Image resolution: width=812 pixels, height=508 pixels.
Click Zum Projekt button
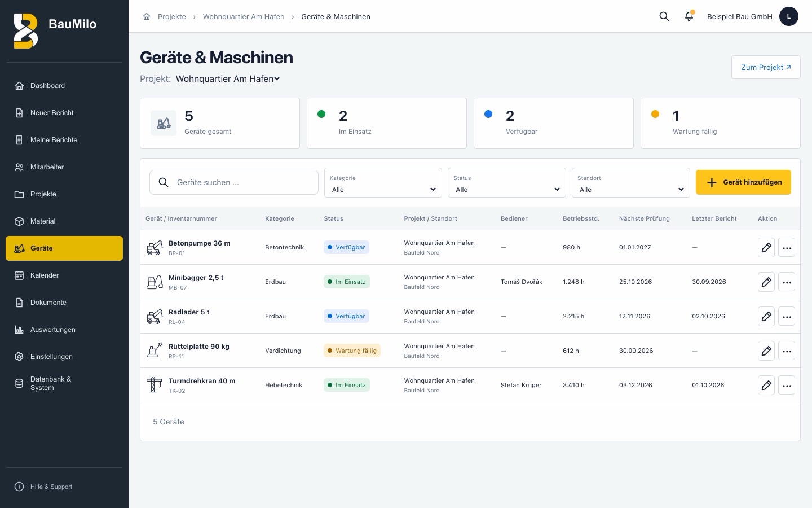(x=766, y=67)
